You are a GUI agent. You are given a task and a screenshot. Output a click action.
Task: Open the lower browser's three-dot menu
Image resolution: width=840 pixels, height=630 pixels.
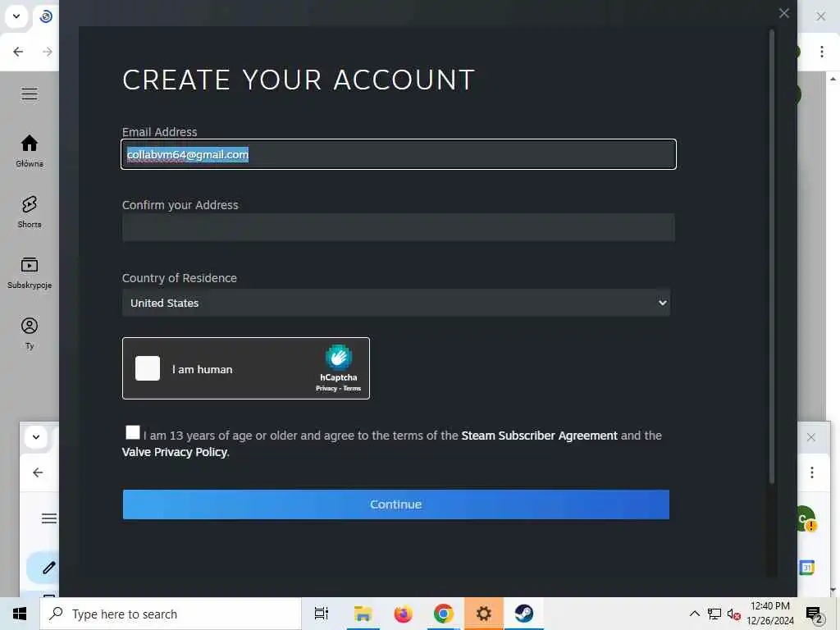coord(812,472)
